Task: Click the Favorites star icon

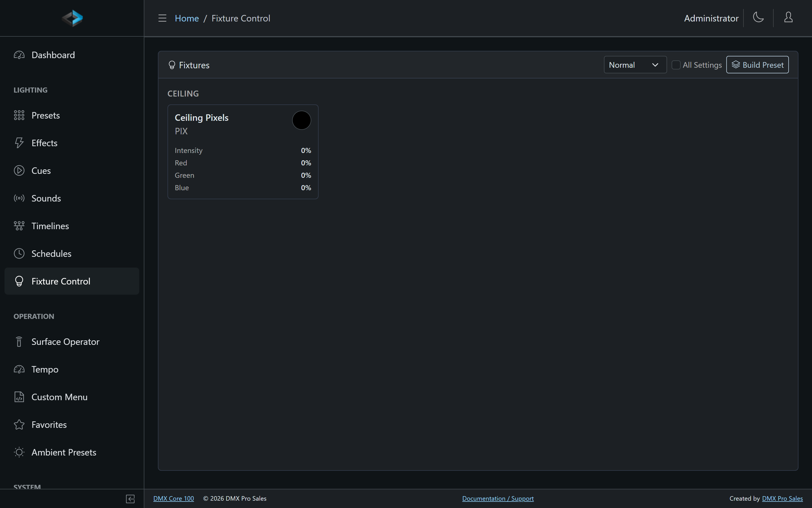Action: click(x=19, y=425)
